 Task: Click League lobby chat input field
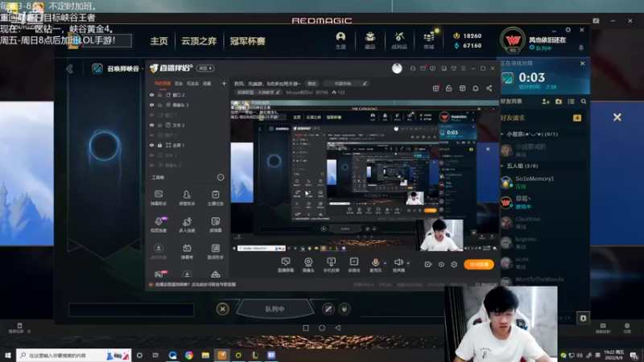point(131,310)
